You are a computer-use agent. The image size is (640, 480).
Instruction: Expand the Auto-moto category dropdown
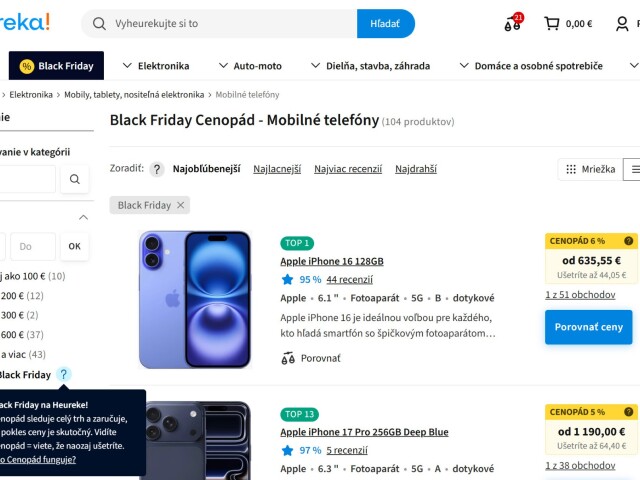tap(250, 66)
